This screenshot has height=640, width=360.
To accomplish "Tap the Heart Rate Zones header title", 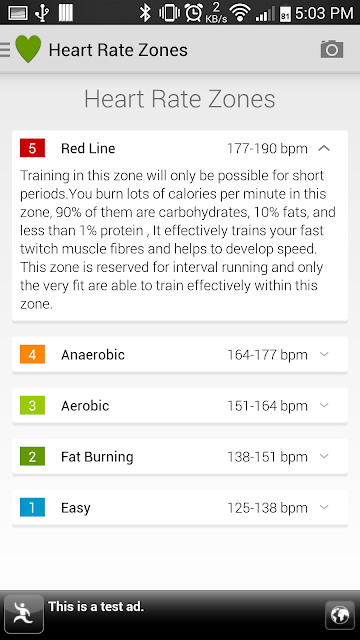I will pyautogui.click(x=118, y=50).
